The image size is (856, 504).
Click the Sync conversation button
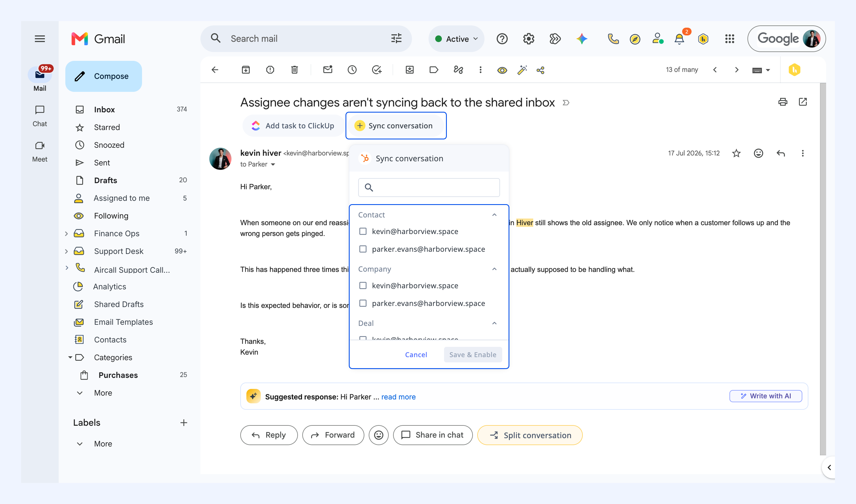coord(396,126)
